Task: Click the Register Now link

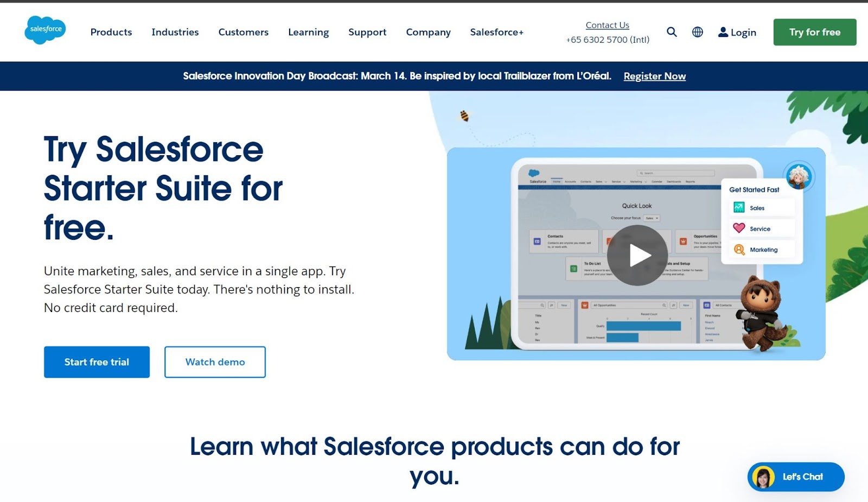Action: [655, 76]
